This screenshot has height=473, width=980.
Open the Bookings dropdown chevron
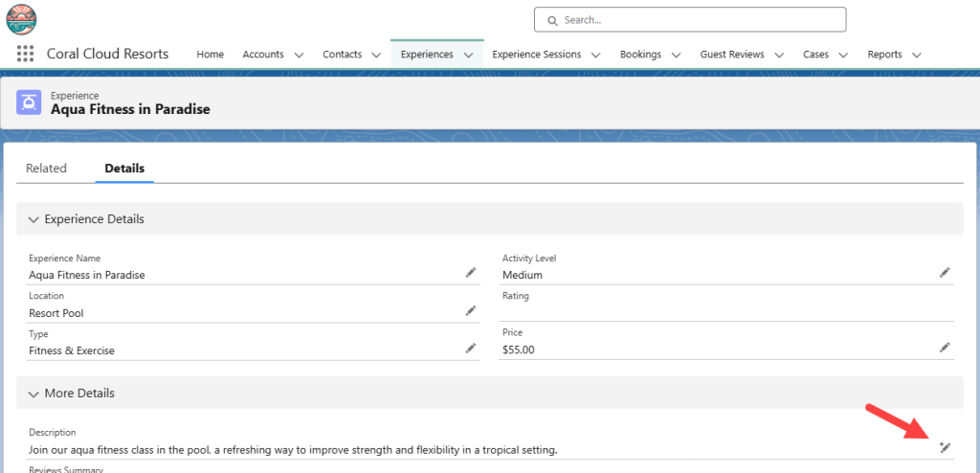pyautogui.click(x=676, y=56)
